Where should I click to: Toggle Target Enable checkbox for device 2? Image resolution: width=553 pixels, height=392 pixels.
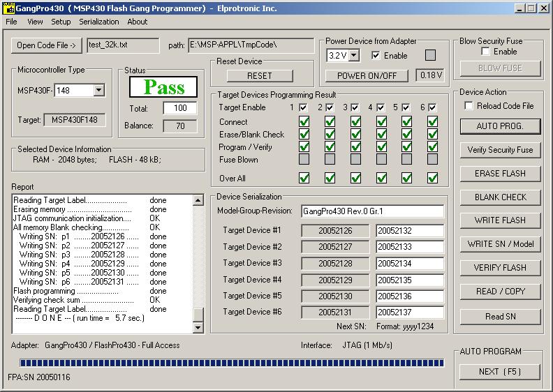point(330,107)
